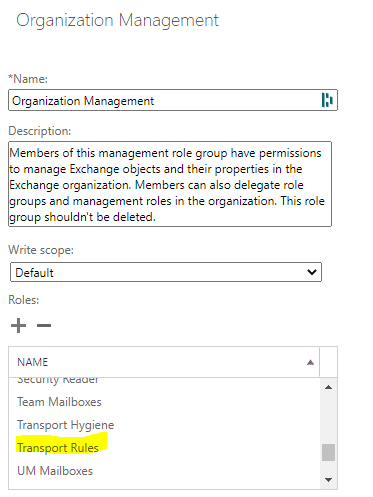
Task: Select the UM Mailboxes role
Action: 55,471
